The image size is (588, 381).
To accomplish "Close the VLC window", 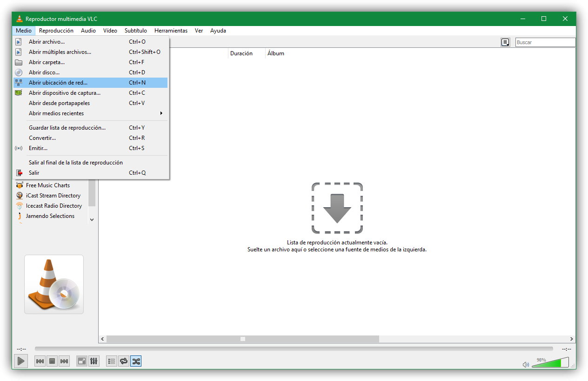I will coord(565,19).
